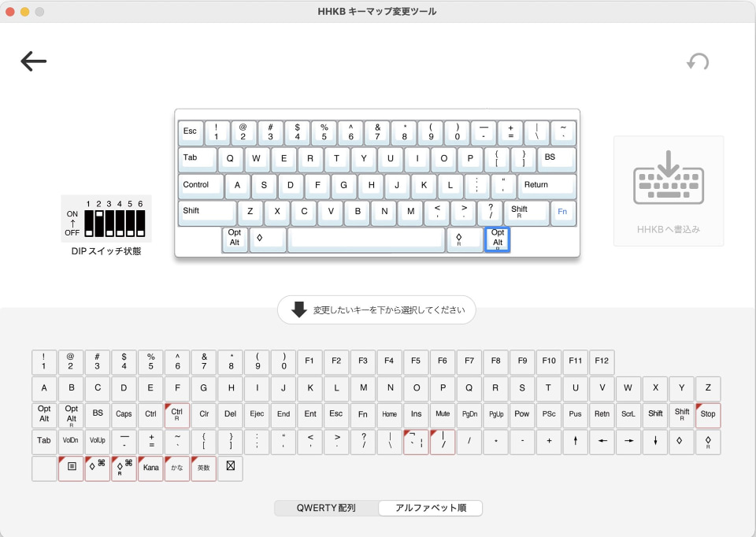Pick the right arrow key in the palette
The image size is (756, 537).
point(628,441)
